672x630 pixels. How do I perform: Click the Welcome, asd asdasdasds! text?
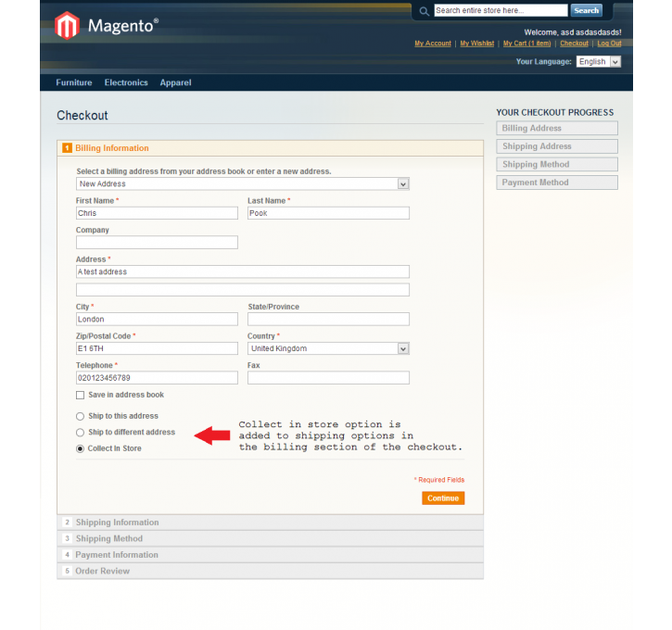coord(573,32)
